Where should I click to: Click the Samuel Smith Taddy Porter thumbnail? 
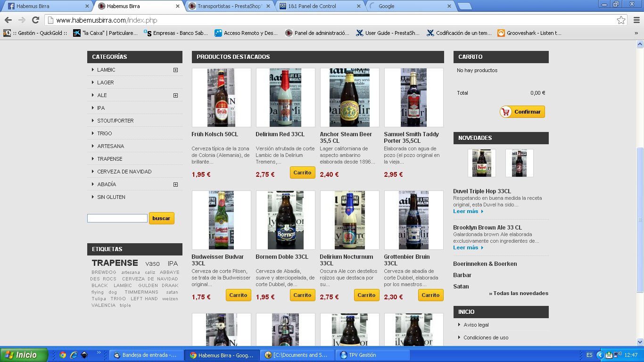coord(414,98)
